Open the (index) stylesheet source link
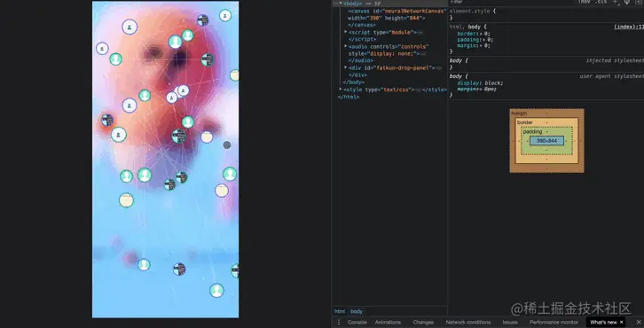Image resolution: width=644 pixels, height=328 pixels. (629, 27)
